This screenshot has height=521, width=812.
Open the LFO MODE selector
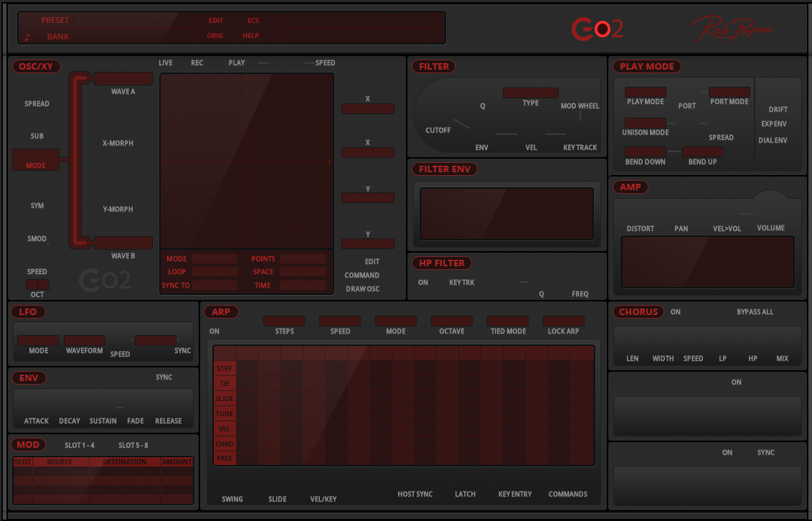click(38, 340)
